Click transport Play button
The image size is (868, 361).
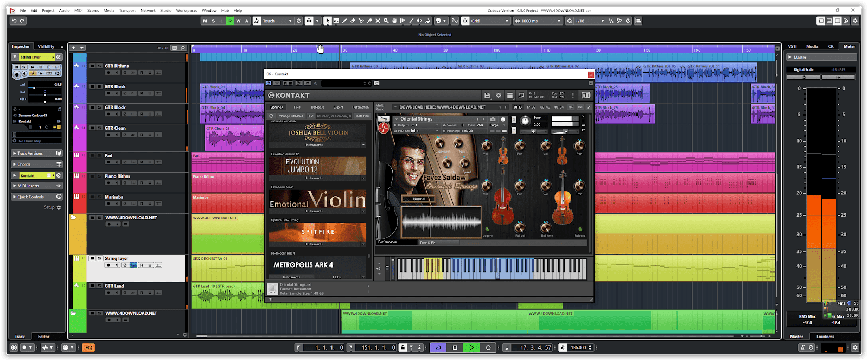(471, 347)
